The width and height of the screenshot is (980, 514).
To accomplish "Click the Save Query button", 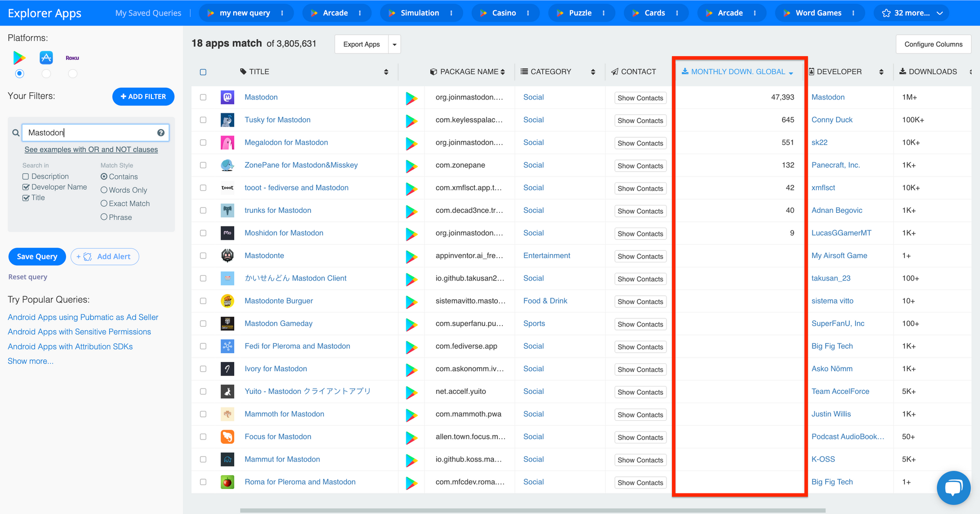I will point(37,257).
